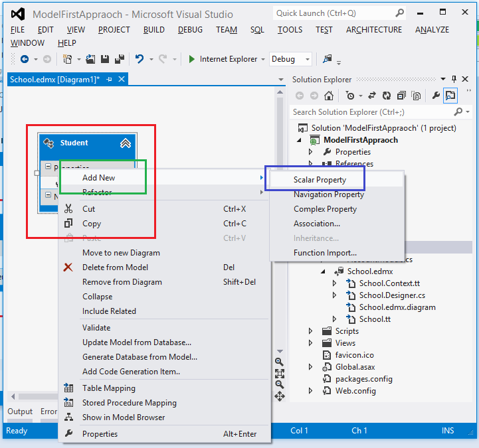Click the Zoom to Fit diagram icon

280,373
